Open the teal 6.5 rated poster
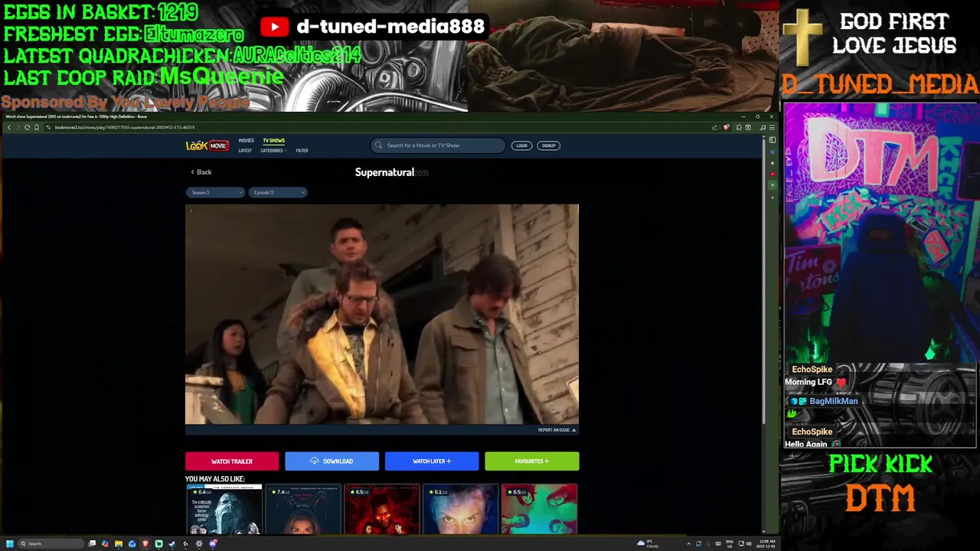 pos(540,510)
